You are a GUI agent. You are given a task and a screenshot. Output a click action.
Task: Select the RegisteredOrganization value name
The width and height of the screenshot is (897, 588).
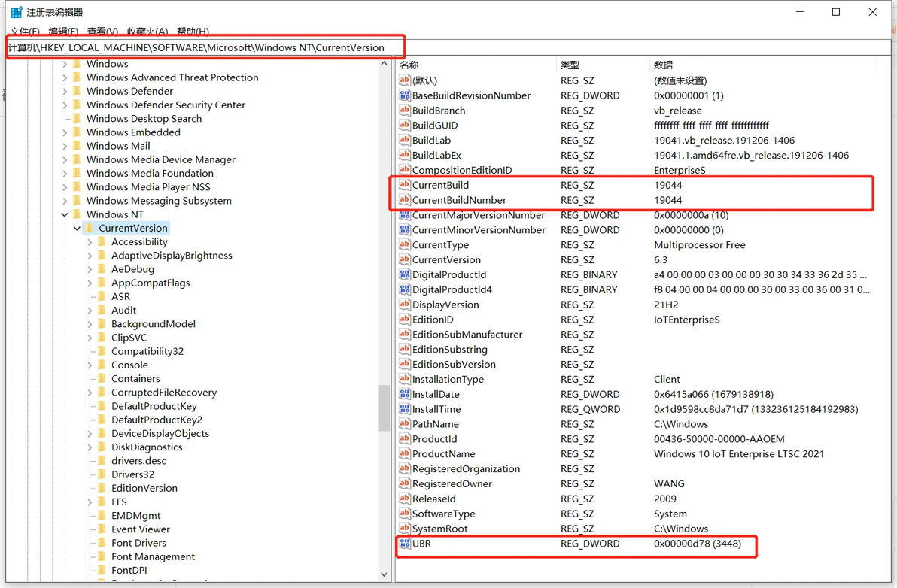tap(467, 468)
